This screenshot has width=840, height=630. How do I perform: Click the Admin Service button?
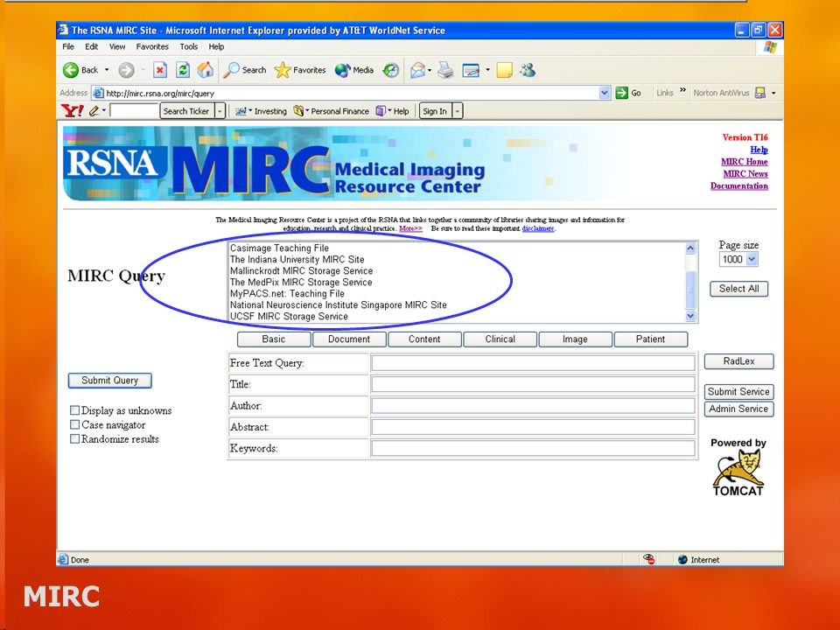point(738,409)
